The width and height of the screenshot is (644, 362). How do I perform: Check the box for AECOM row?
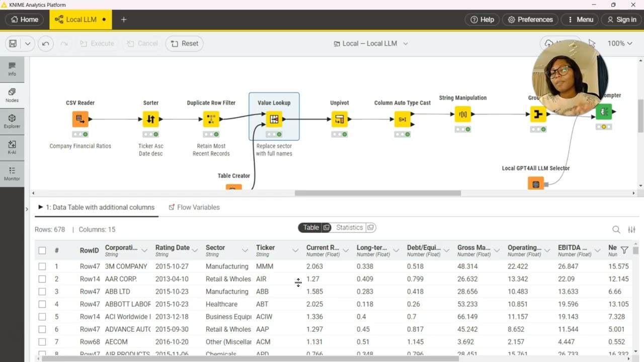[x=42, y=342]
